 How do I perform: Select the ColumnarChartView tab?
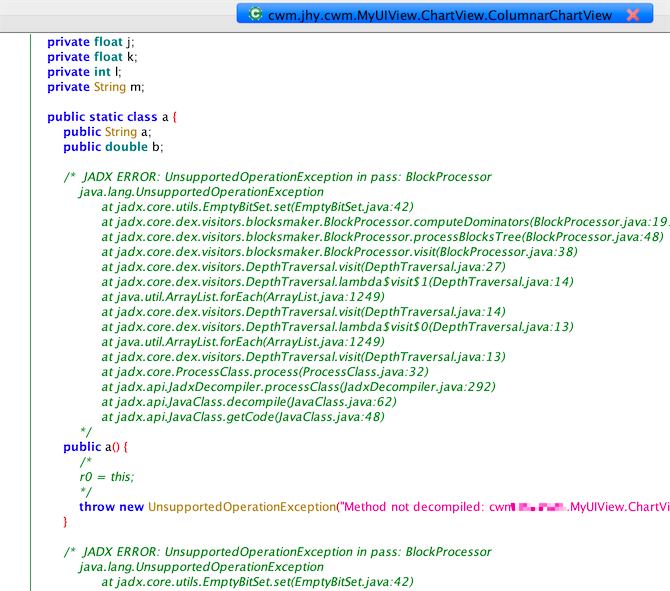pos(444,15)
